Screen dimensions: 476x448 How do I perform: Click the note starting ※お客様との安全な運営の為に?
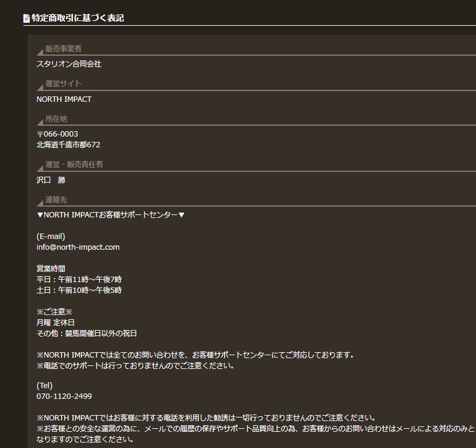(256, 429)
